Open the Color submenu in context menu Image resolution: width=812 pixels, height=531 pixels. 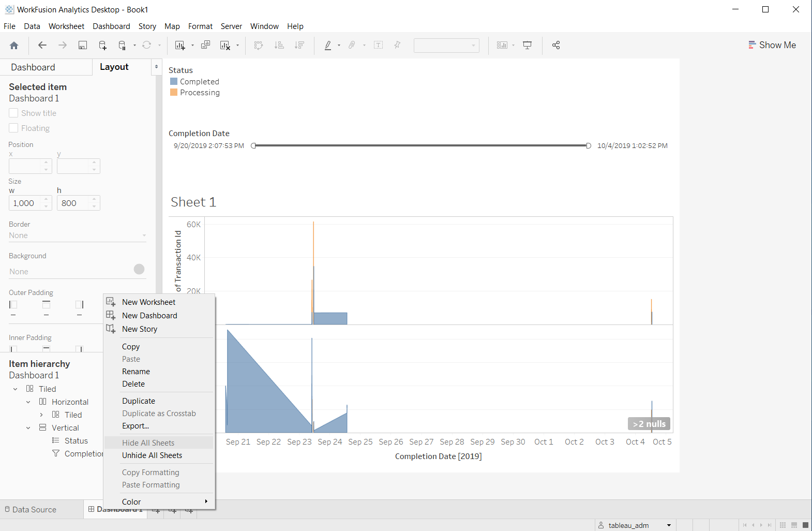coord(159,502)
